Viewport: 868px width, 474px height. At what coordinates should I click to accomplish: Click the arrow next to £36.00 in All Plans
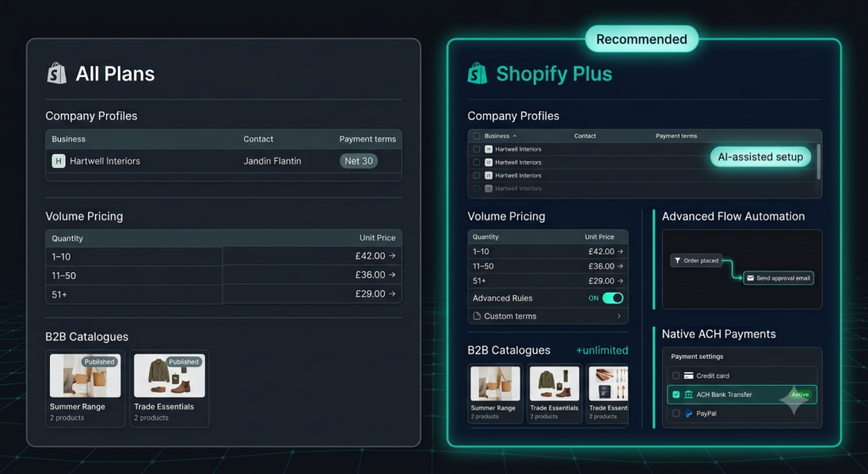pos(392,275)
